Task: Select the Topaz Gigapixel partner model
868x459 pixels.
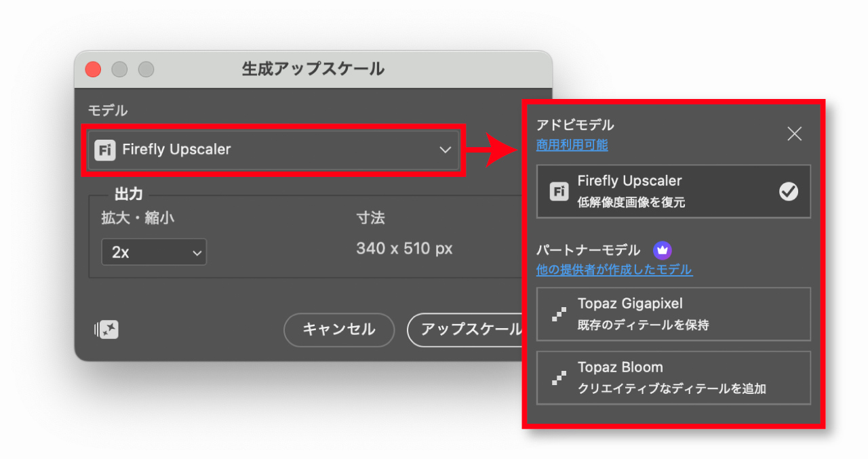Action: (x=673, y=313)
